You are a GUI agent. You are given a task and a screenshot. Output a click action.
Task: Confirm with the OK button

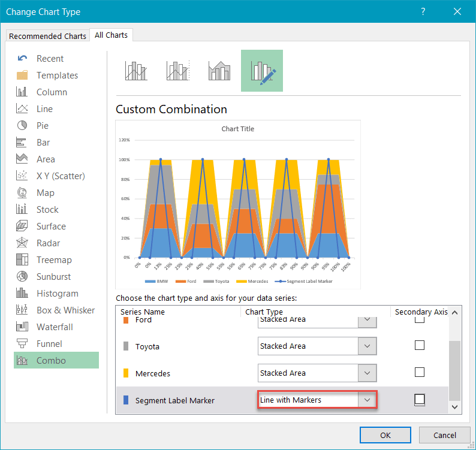tap(385, 435)
